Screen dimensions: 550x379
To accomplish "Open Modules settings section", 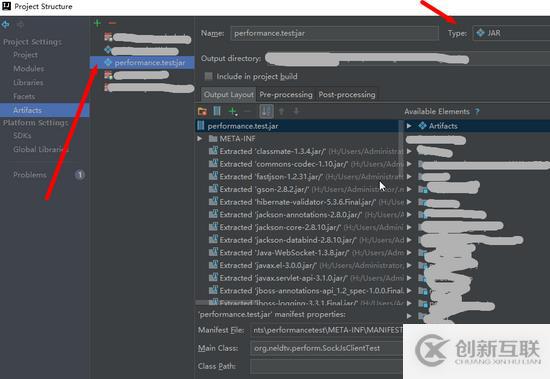I will pos(29,68).
